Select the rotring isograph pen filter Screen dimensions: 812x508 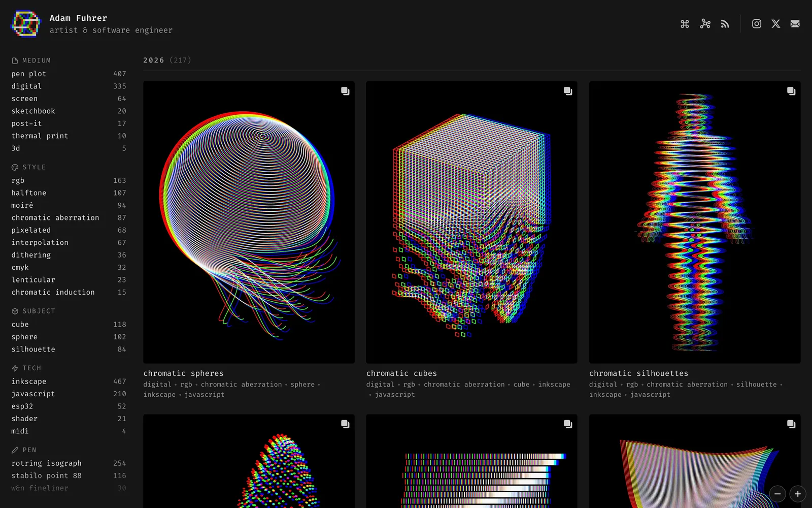69,463
